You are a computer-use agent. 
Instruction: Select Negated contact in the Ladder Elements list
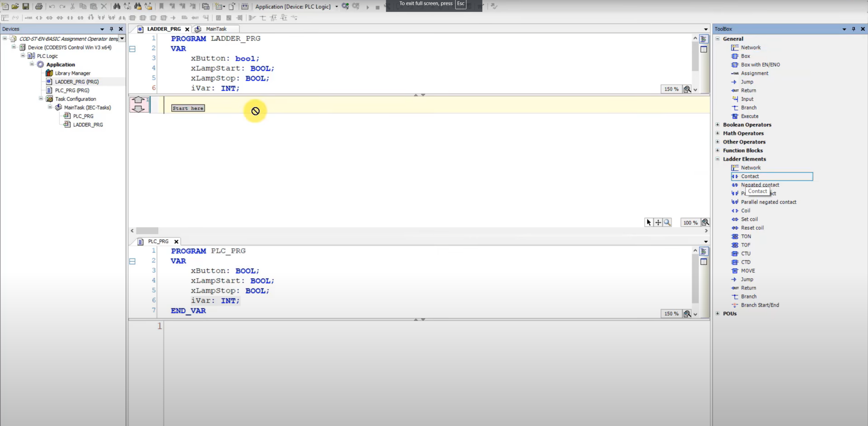pyautogui.click(x=759, y=185)
